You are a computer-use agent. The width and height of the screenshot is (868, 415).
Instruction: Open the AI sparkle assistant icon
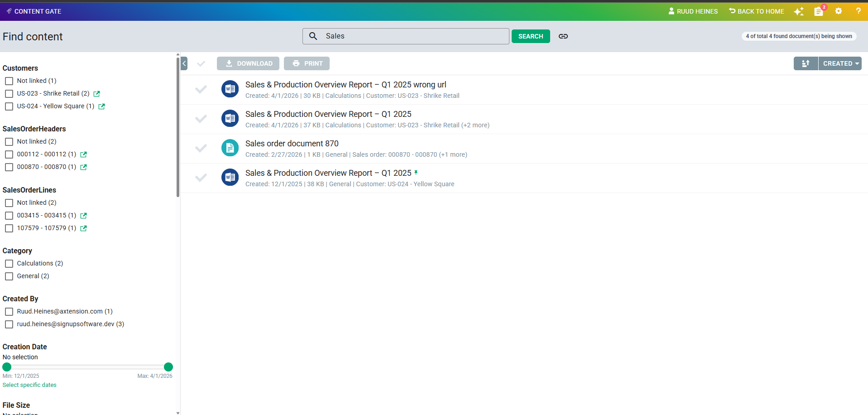coord(799,11)
